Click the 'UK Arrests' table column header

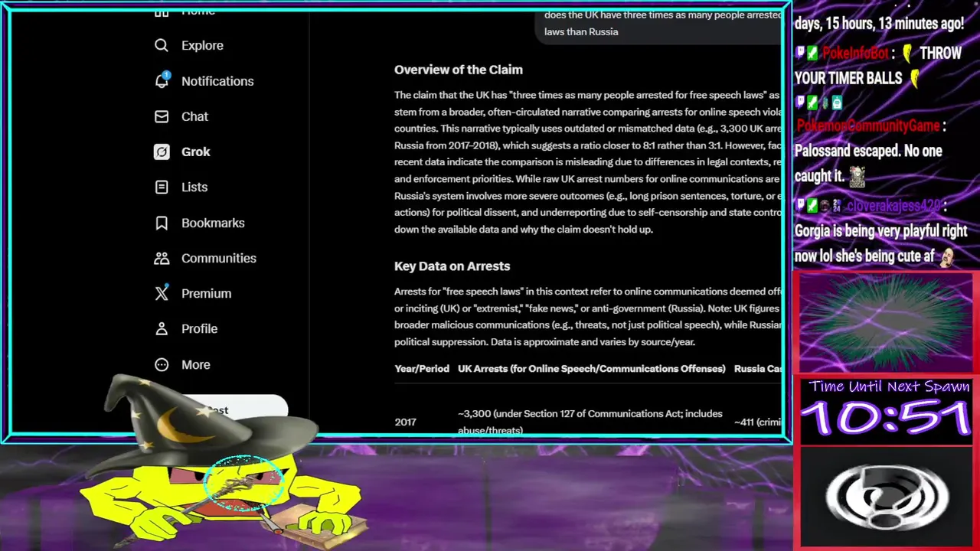tap(591, 369)
